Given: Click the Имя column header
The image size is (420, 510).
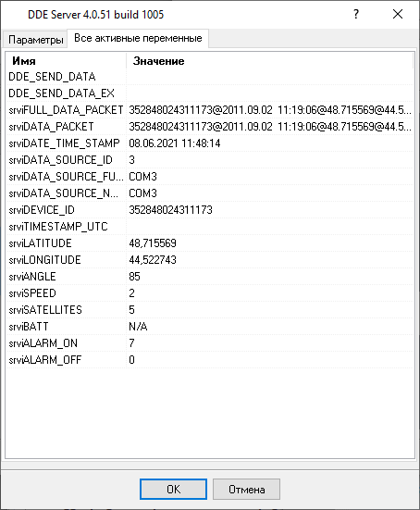Looking at the screenshot, I should (66, 61).
